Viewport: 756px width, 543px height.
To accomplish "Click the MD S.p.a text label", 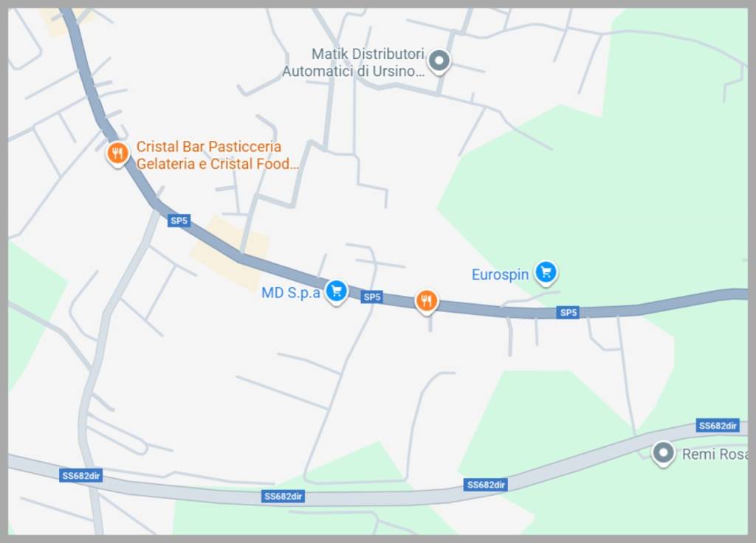I will 291,292.
